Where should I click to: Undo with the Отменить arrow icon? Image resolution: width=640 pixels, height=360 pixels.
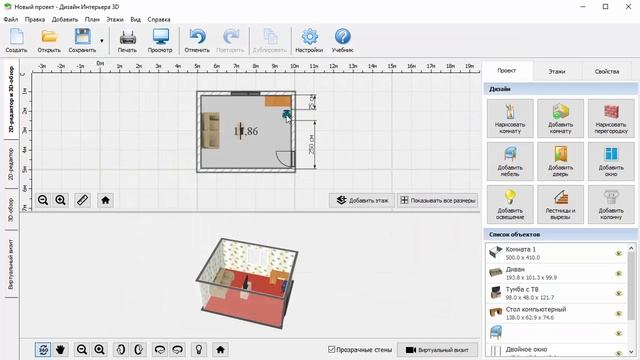(x=197, y=40)
